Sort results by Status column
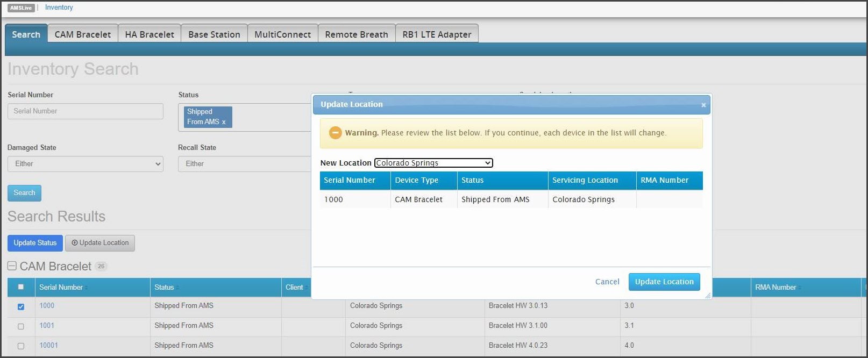The image size is (868, 358). tap(165, 288)
